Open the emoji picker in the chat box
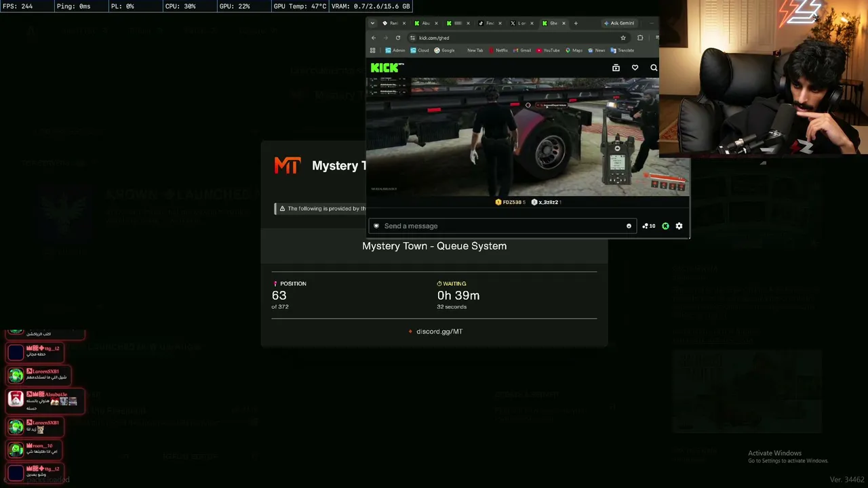Image resolution: width=868 pixels, height=488 pixels. pos(629,226)
